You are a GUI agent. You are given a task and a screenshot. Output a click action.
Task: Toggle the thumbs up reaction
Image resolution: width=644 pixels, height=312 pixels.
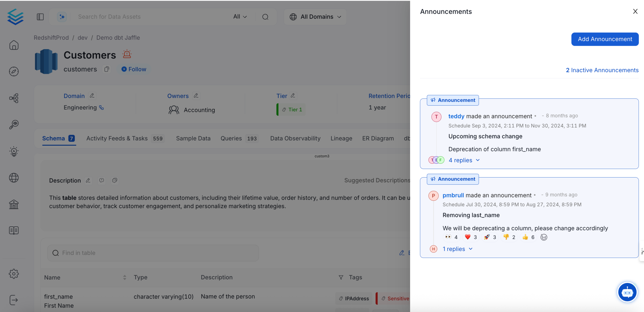pyautogui.click(x=528, y=237)
